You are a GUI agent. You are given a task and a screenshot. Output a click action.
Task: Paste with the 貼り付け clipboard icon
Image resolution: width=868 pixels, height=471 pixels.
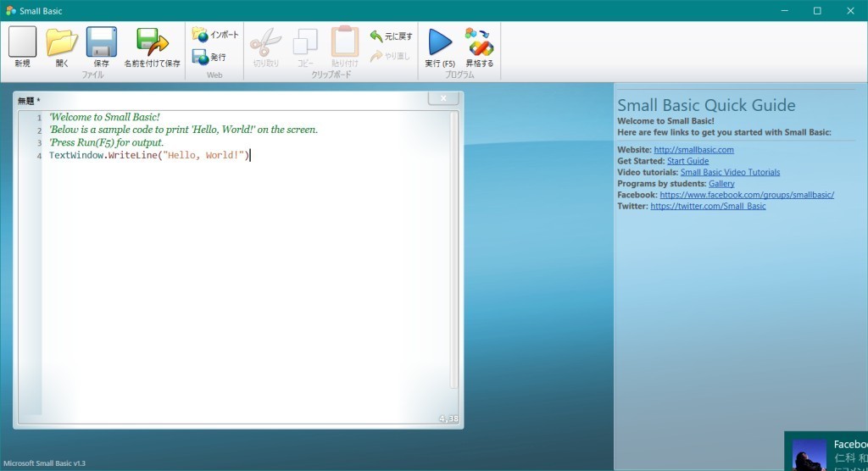pyautogui.click(x=345, y=47)
